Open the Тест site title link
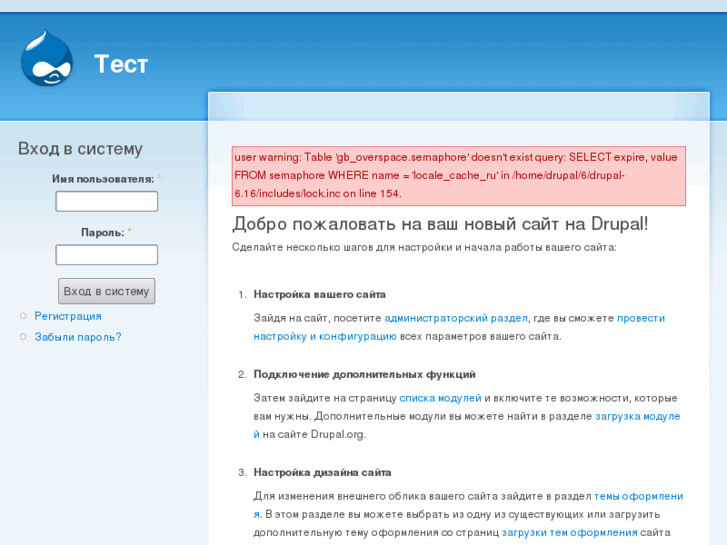This screenshot has width=727, height=545. point(121,64)
